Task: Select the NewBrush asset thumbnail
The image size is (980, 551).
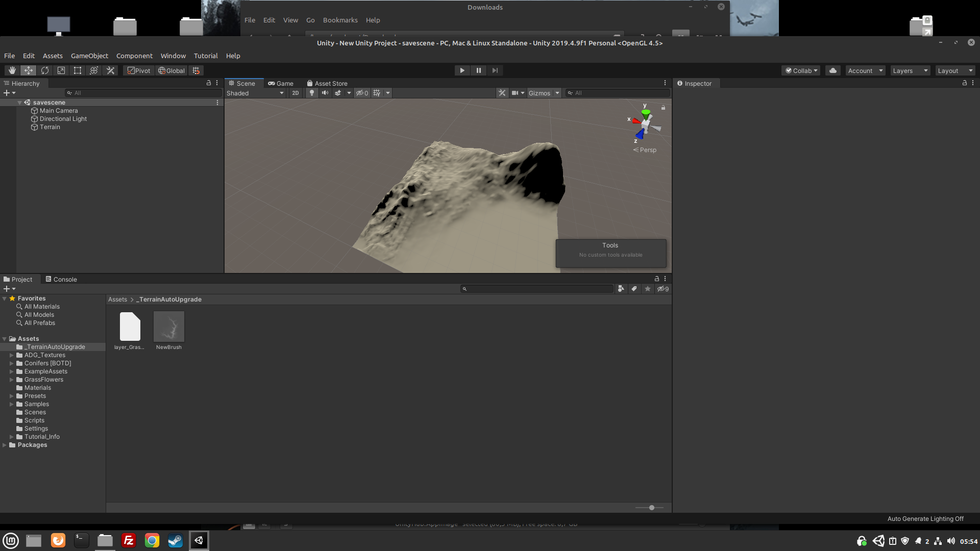Action: (x=169, y=327)
